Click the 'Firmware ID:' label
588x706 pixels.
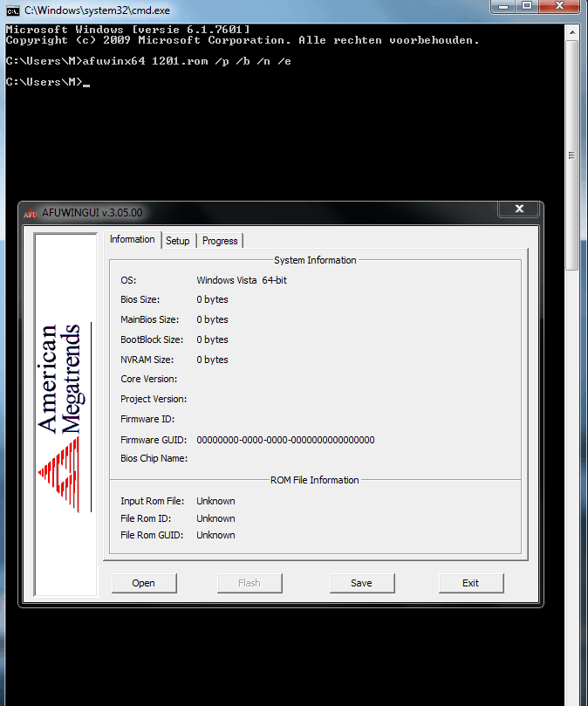tap(147, 419)
